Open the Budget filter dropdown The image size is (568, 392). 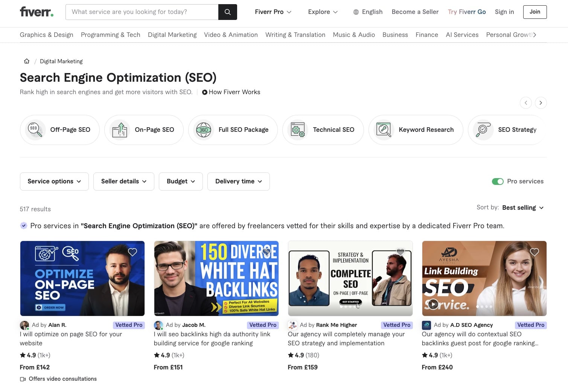pyautogui.click(x=181, y=182)
